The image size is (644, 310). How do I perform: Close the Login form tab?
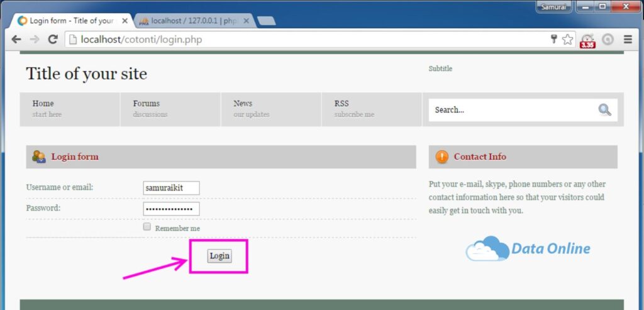click(125, 21)
